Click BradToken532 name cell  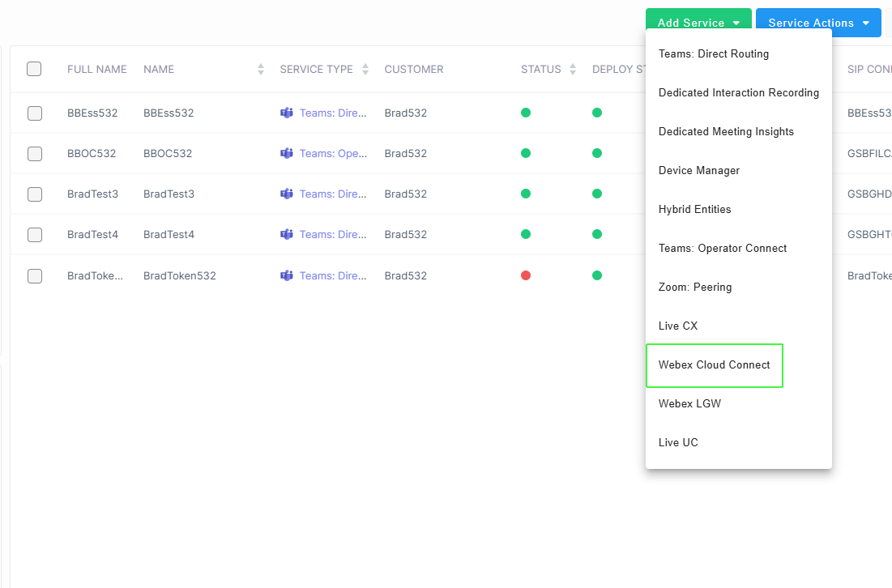tap(180, 276)
